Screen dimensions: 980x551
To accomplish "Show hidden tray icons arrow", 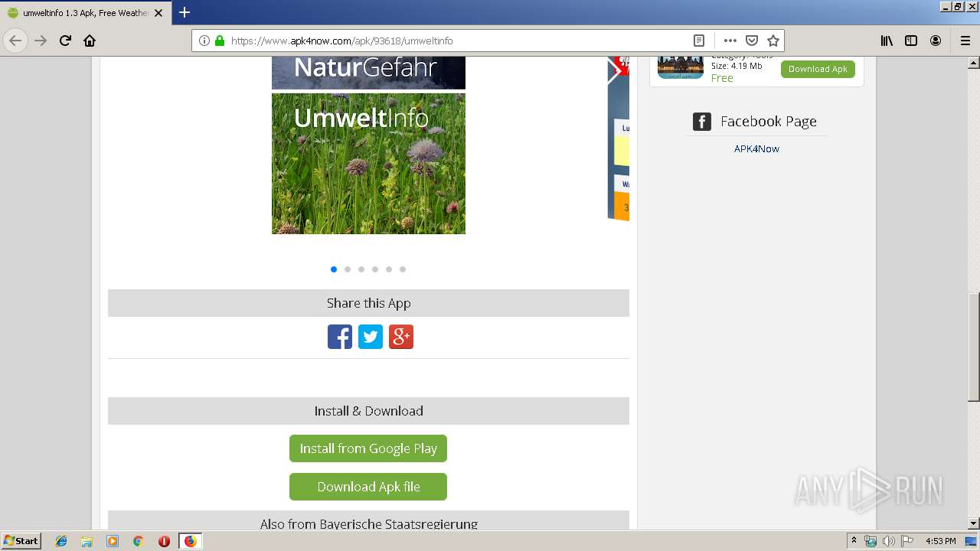I will click(854, 541).
